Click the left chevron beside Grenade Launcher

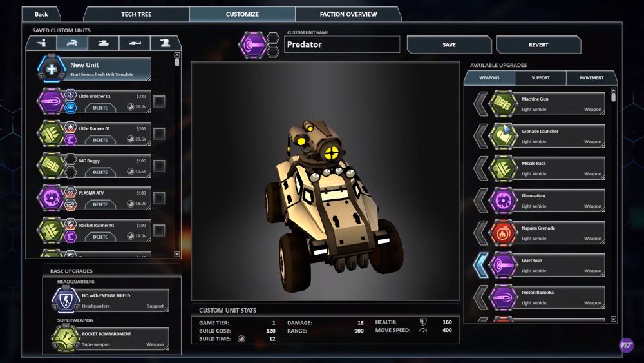click(480, 136)
